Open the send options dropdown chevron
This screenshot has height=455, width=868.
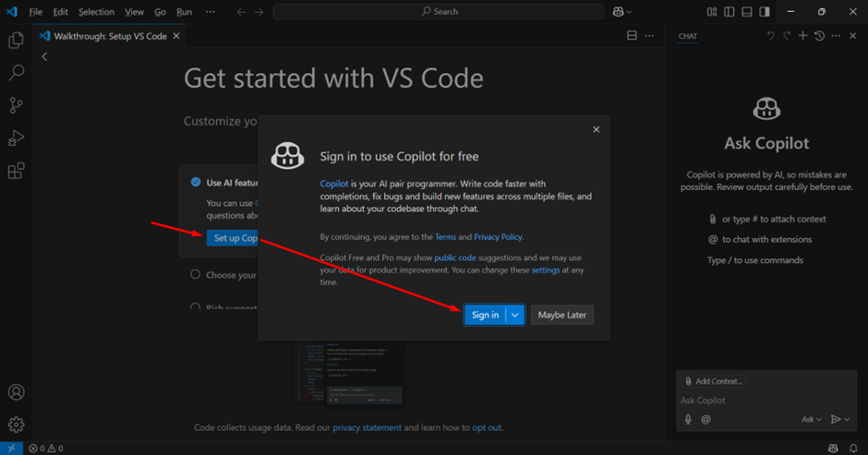click(x=847, y=420)
